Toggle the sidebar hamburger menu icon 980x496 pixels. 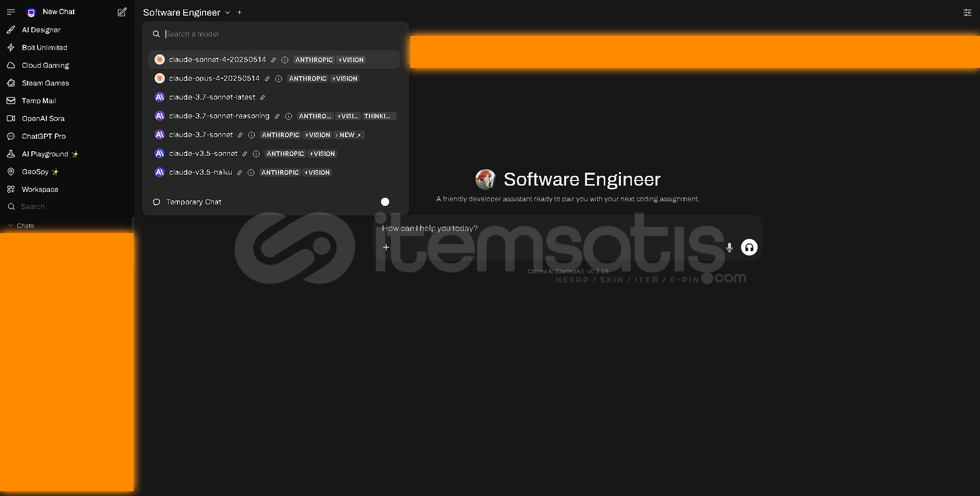[x=10, y=11]
